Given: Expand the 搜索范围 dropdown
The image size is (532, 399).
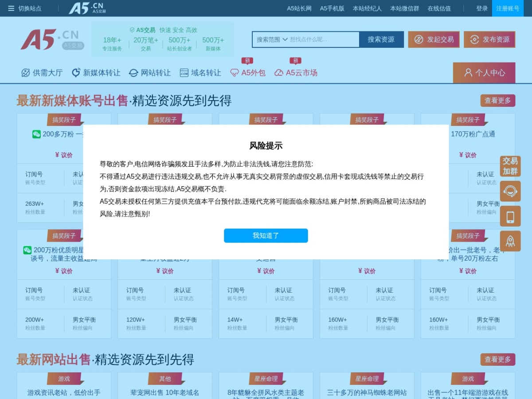Looking at the screenshot, I should tap(272, 39).
